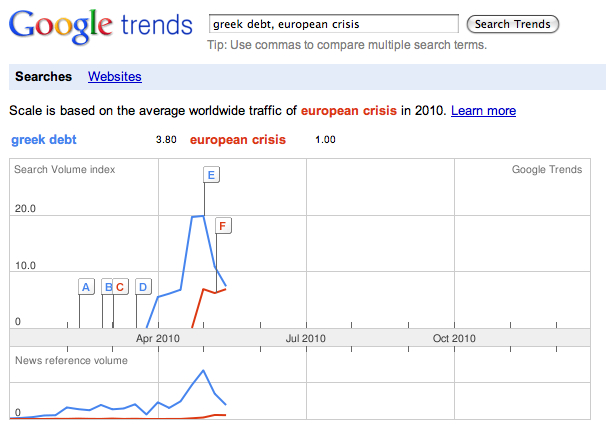Switch to the Websites tab
The height and width of the screenshot is (431, 606).
pyautogui.click(x=115, y=76)
